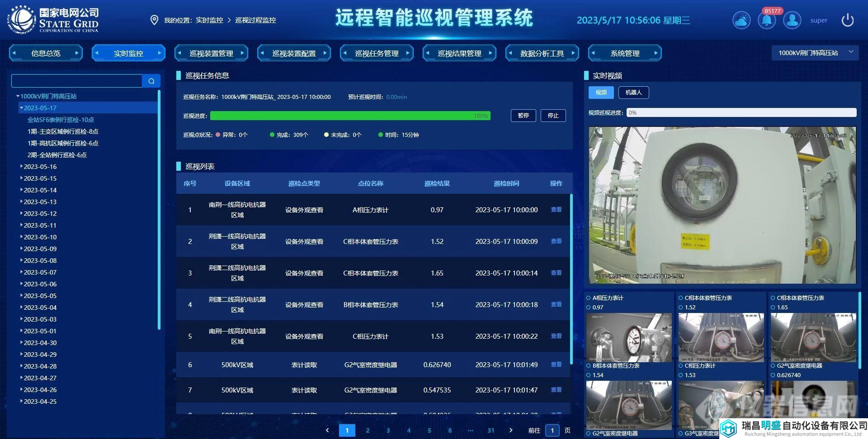Go to previous page arrow in pagination
Viewport: 868px width, 439px height.
pos(327,430)
